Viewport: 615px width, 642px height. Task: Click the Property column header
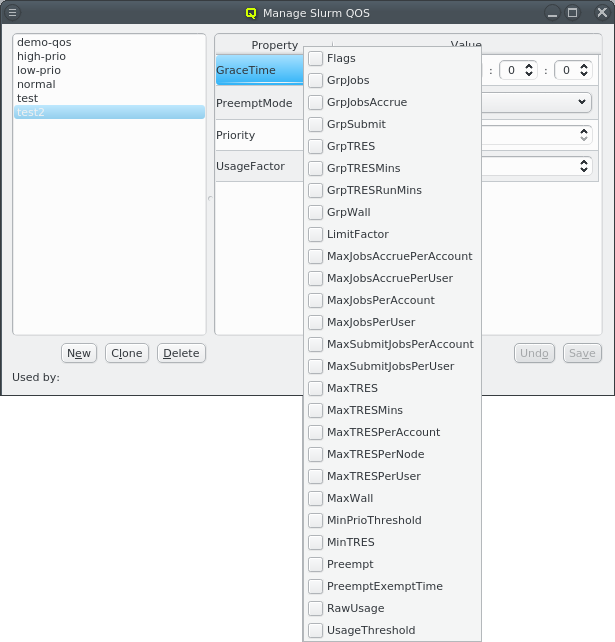(274, 45)
